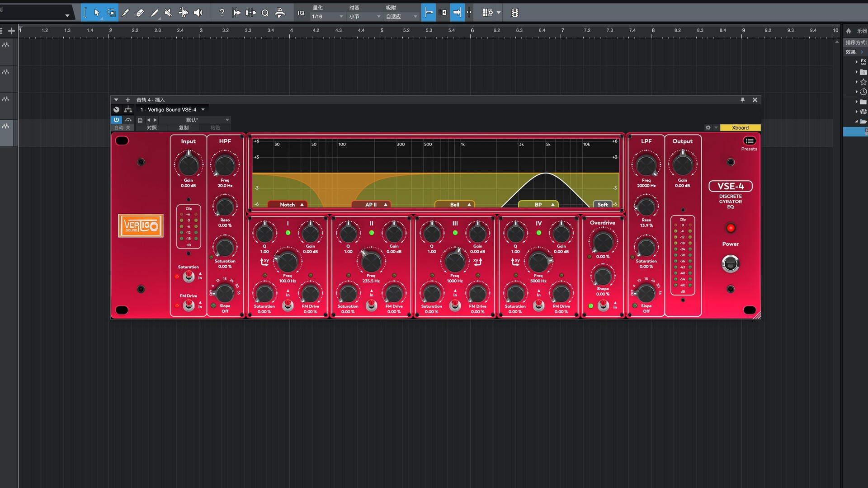Screen dimensions: 868x488
Task: Open plugin settings gear icon
Action: point(708,128)
